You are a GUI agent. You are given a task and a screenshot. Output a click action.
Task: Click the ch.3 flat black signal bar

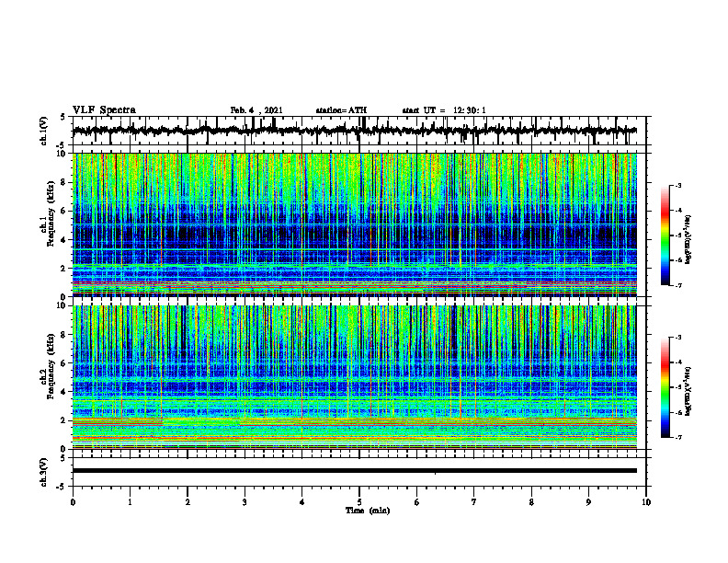click(355, 471)
